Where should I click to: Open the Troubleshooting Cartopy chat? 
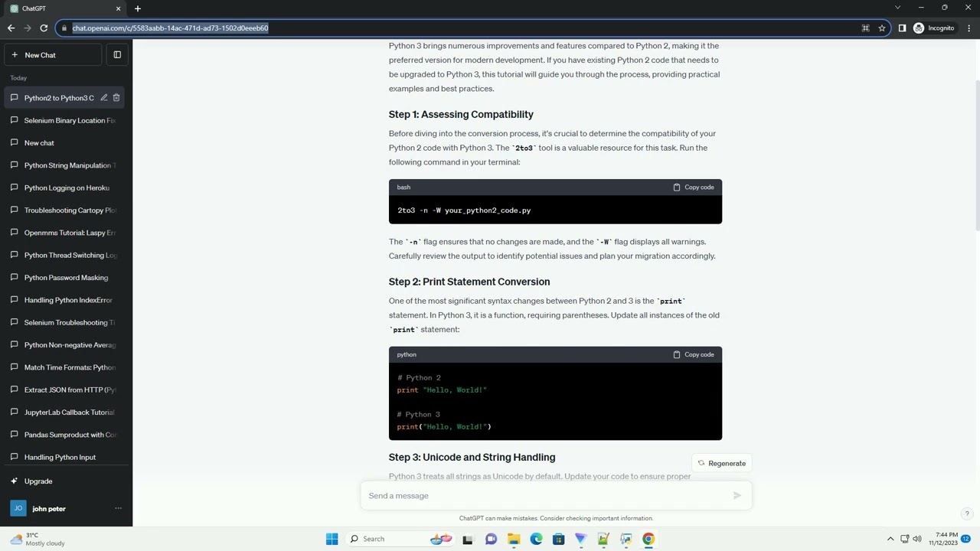pos(66,210)
